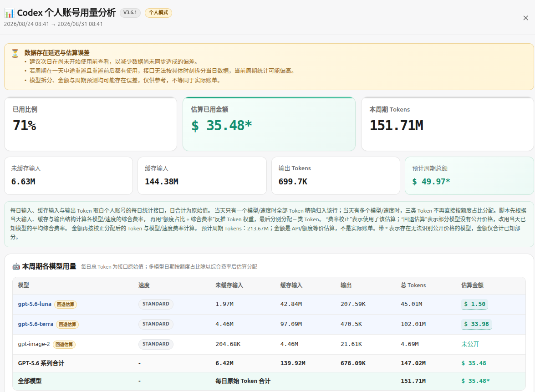Click the 4.69M total tokens cell
Image resolution: width=535 pixels, height=392 pixels.
click(x=410, y=344)
